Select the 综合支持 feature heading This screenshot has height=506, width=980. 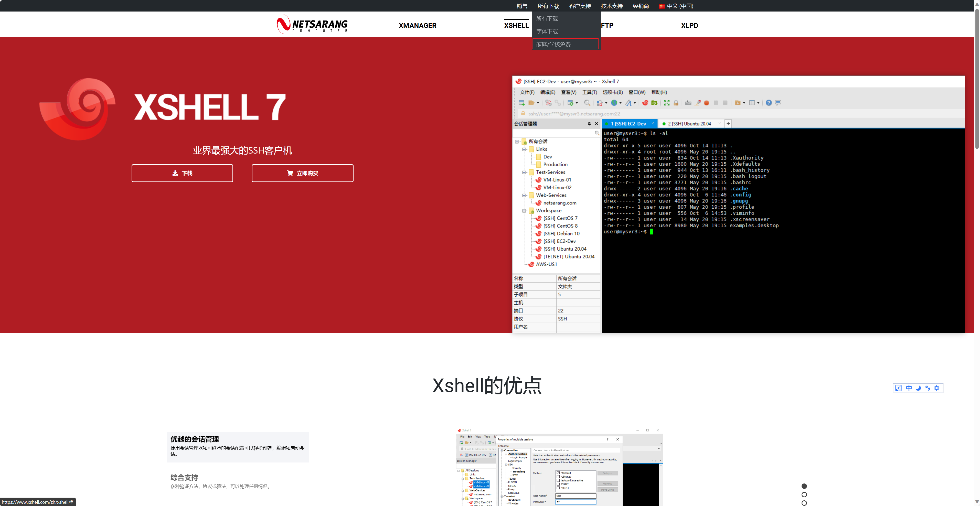tap(184, 478)
